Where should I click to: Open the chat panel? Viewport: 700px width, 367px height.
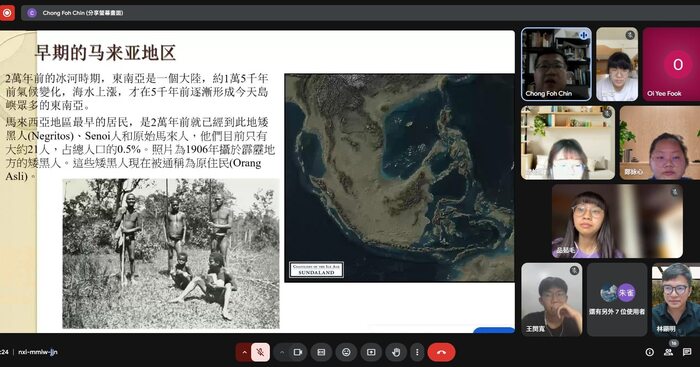tap(687, 352)
